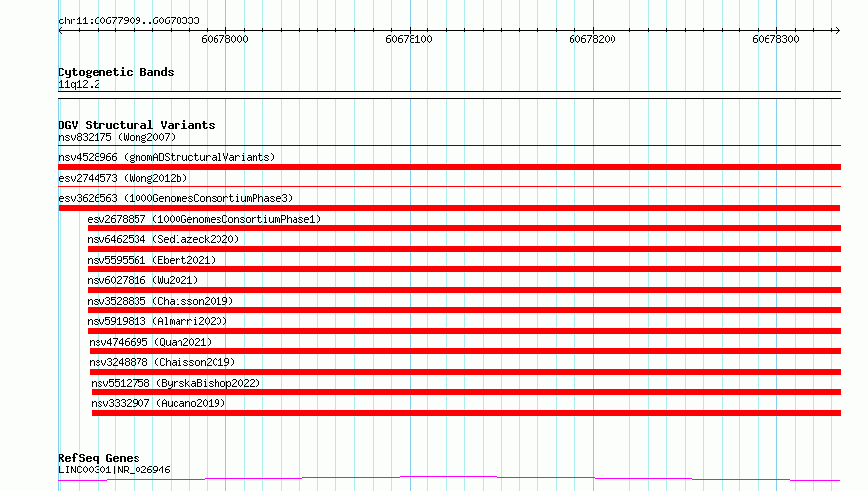The image size is (868, 491).
Task: Click the red bar under nsv5919813
Action: pyautogui.click(x=464, y=331)
